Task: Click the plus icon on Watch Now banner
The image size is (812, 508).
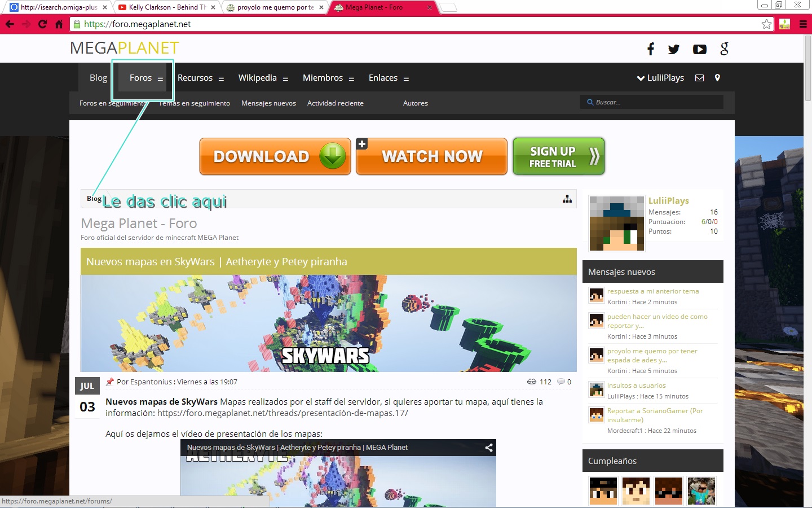Action: click(362, 144)
